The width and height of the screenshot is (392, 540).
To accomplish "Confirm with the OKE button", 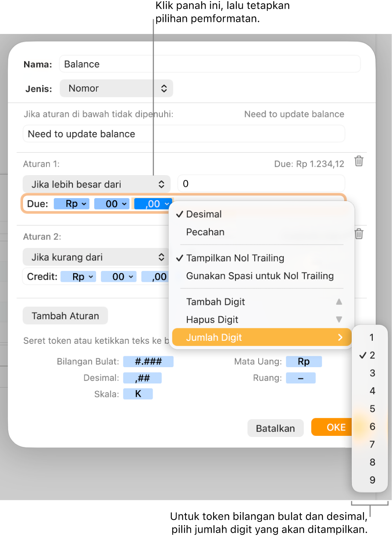I will [x=332, y=427].
